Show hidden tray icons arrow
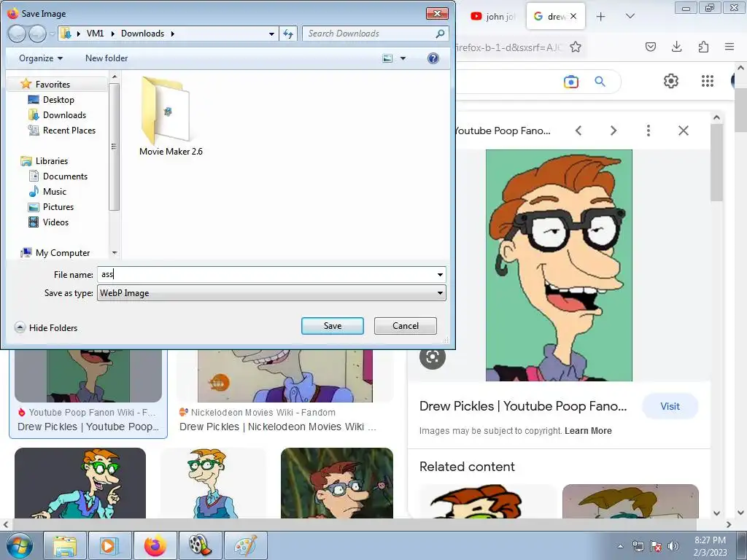Screen dimensions: 747x560 [x=620, y=546]
